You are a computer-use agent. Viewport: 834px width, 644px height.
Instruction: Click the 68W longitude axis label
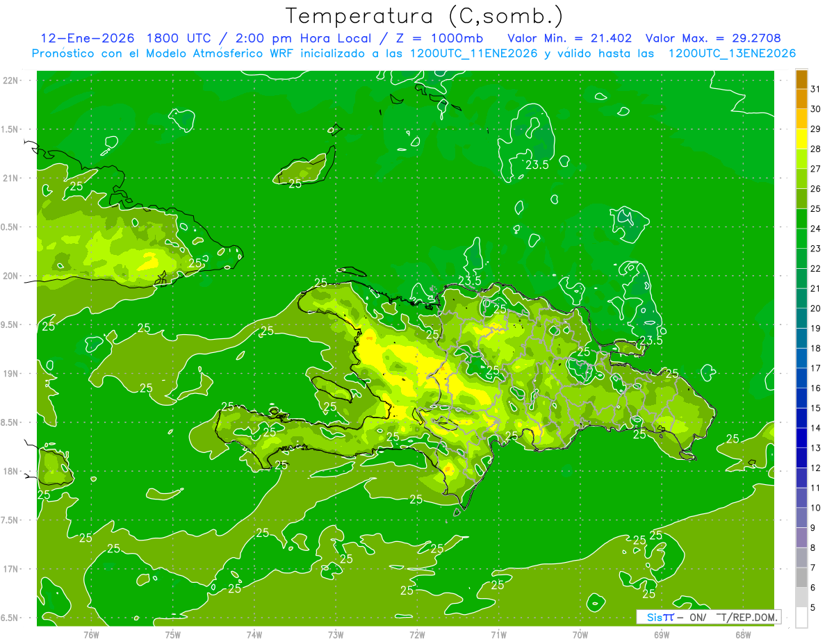(742, 634)
